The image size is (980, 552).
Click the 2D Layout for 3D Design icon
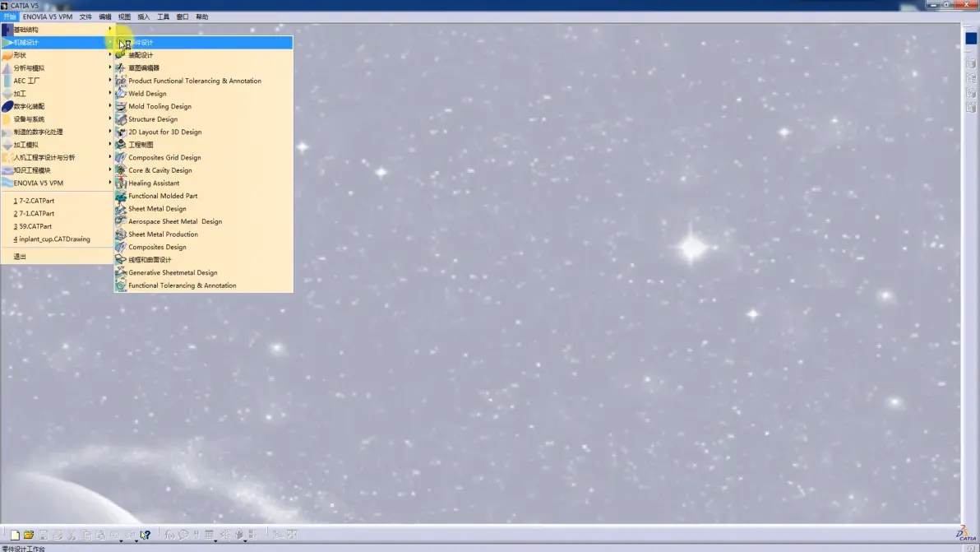[121, 132]
